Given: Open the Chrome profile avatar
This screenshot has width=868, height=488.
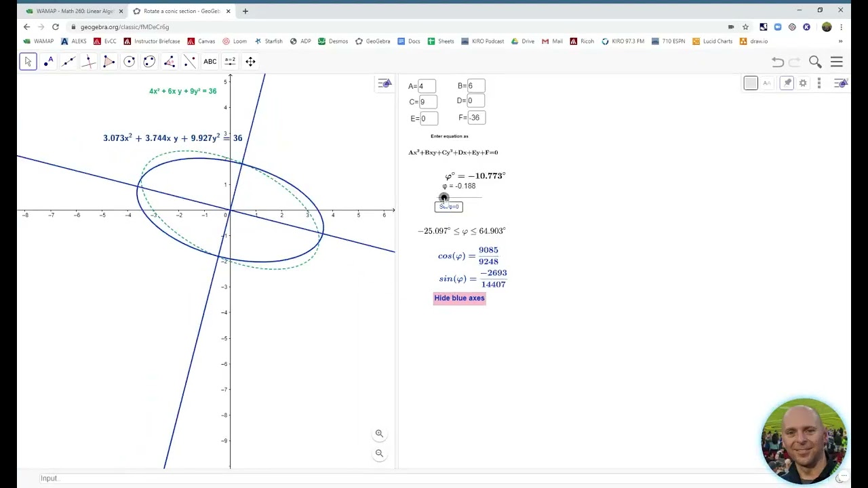Looking at the screenshot, I should click(827, 27).
